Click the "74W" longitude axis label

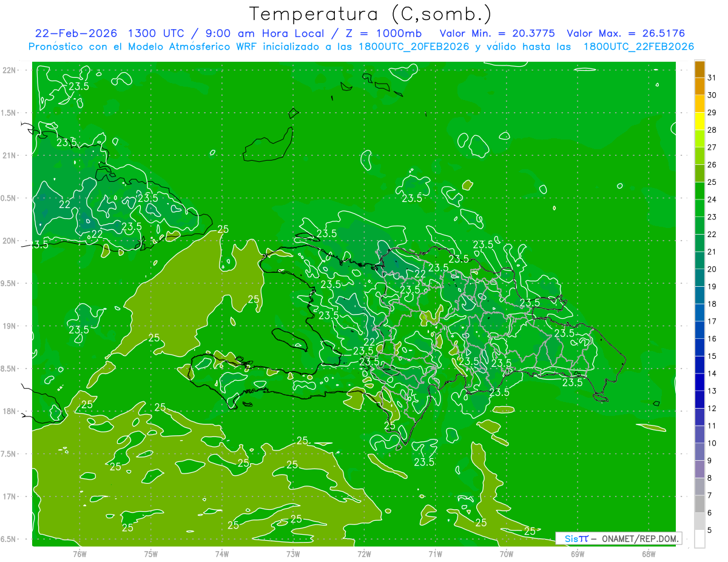(222, 554)
